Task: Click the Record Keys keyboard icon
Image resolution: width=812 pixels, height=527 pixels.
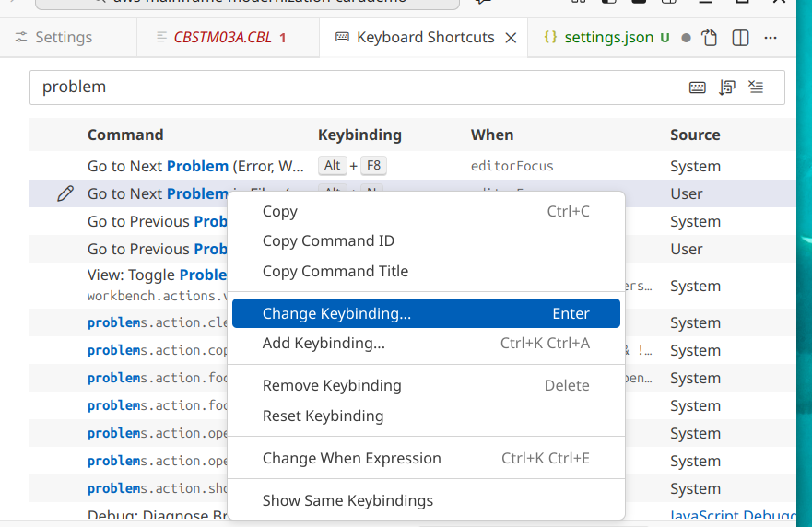Action: pyautogui.click(x=698, y=88)
